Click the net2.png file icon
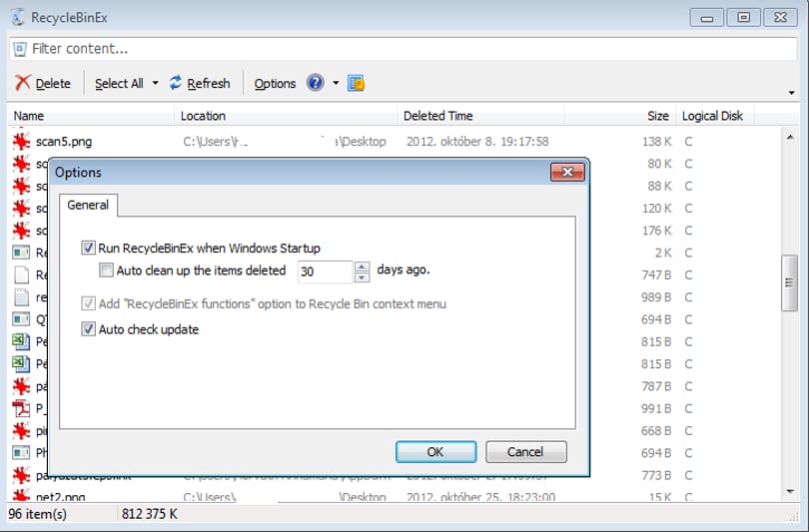This screenshot has height=532, width=809. click(21, 496)
